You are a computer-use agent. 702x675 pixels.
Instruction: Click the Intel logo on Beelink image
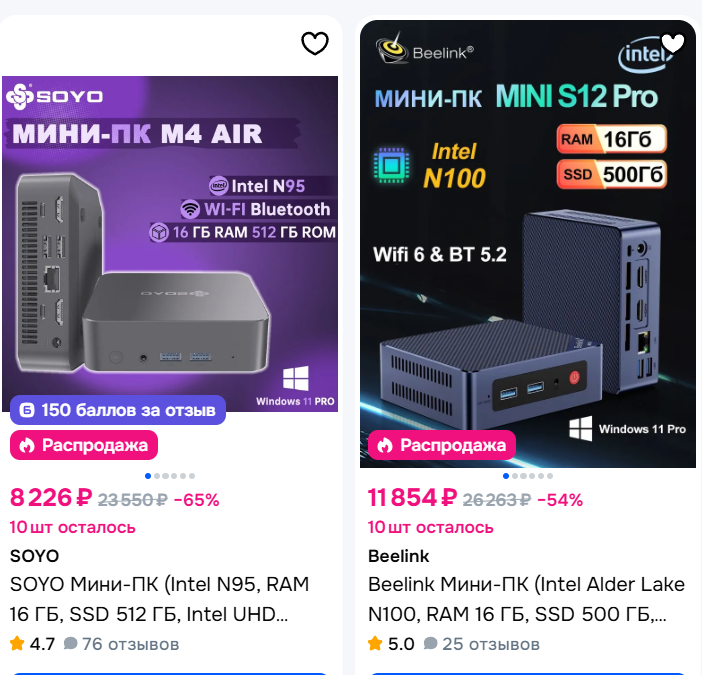point(642,55)
